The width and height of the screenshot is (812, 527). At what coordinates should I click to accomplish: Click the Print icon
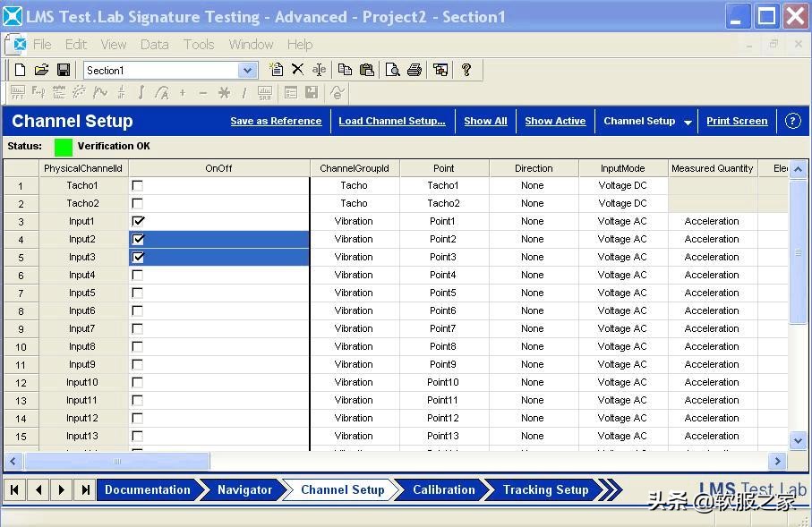pyautogui.click(x=415, y=70)
